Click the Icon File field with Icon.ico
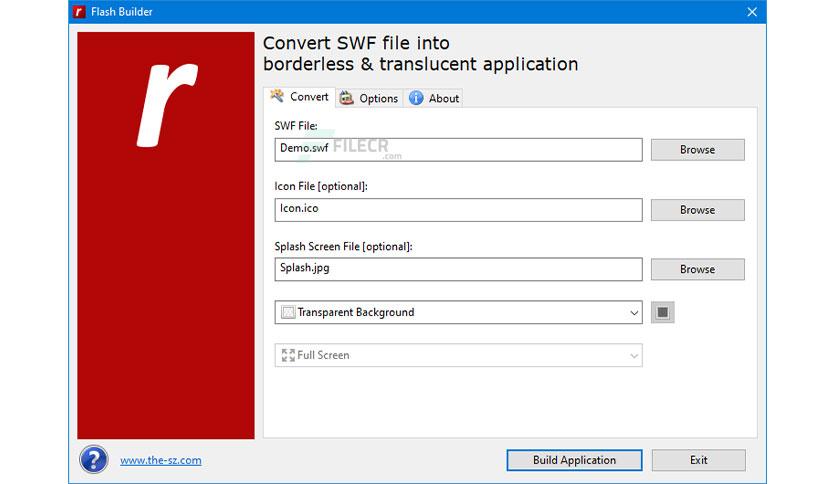 click(459, 210)
